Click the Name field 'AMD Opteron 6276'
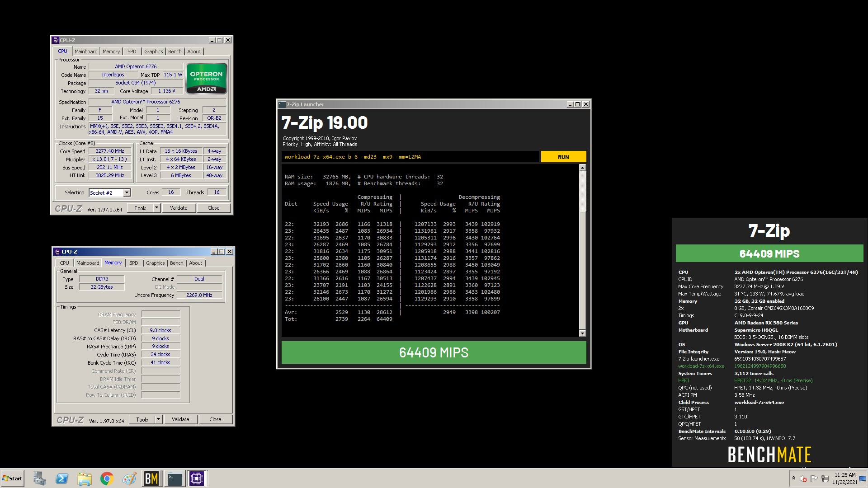Viewport: 868px width, 488px height. pyautogui.click(x=136, y=66)
